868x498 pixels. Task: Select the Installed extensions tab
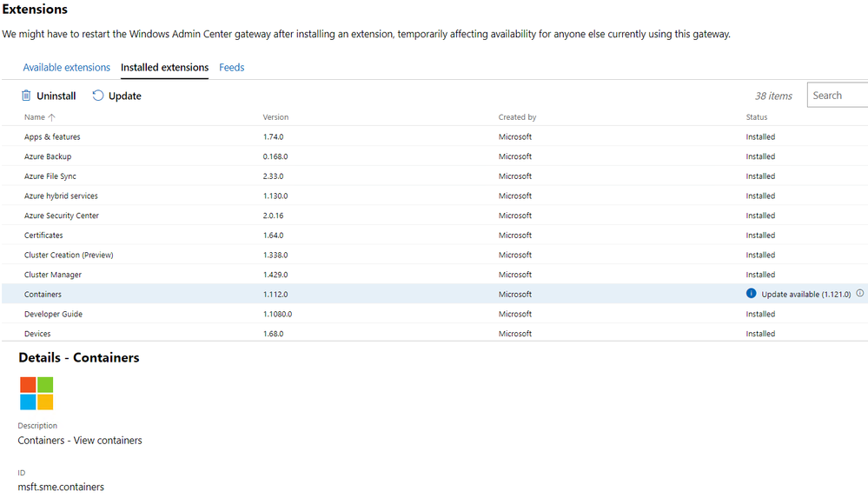point(164,67)
